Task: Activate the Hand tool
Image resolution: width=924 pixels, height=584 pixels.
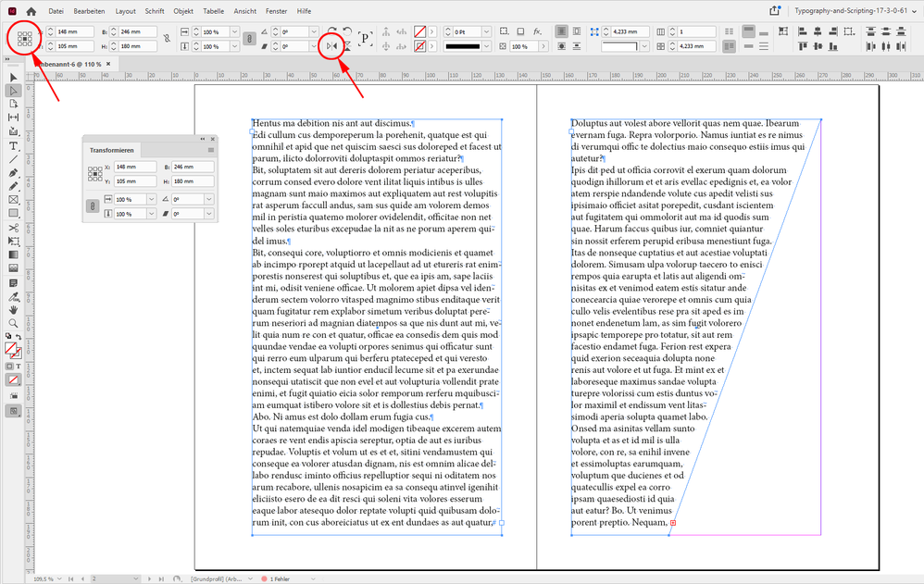Action: coord(14,309)
